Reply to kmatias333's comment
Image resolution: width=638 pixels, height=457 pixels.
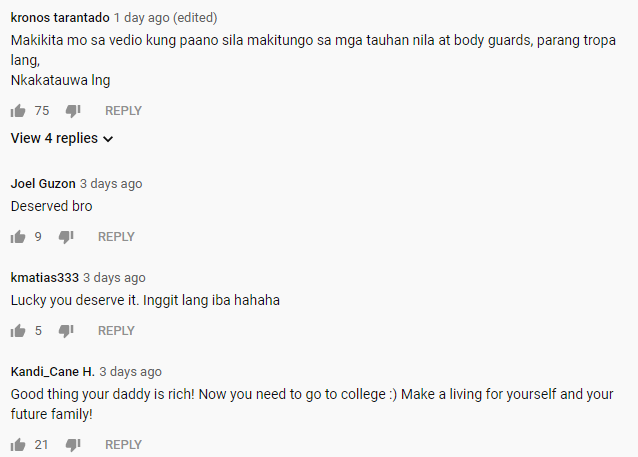coord(116,331)
